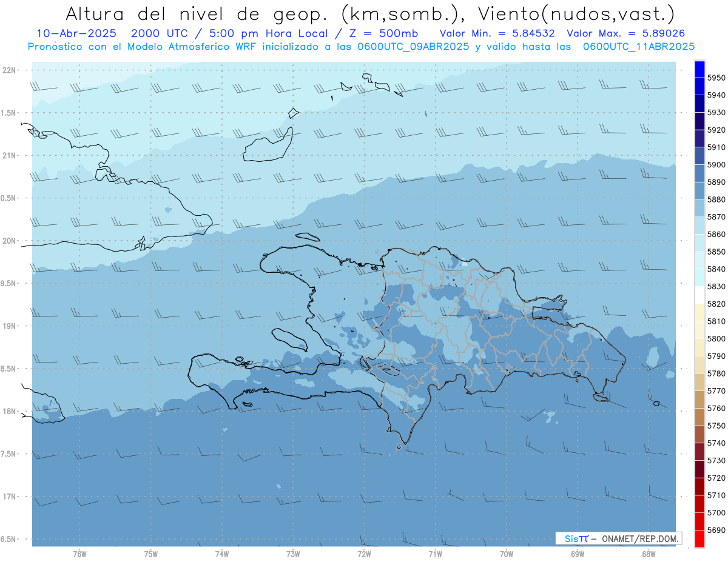The image size is (728, 562).
Task: Click the '21N' latitude label
Action: coord(8,156)
